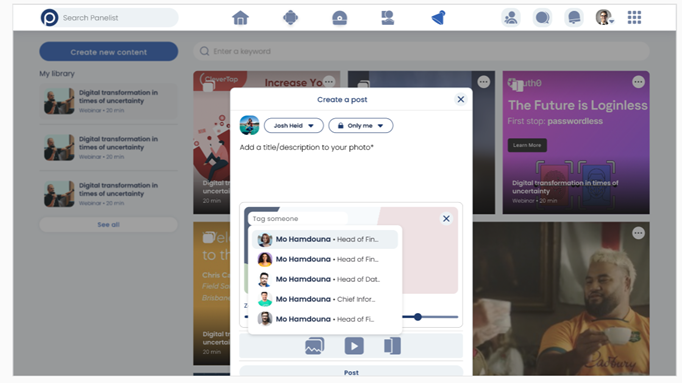Click the megaphone icon in top navigation
682x383 pixels.
[x=438, y=18]
